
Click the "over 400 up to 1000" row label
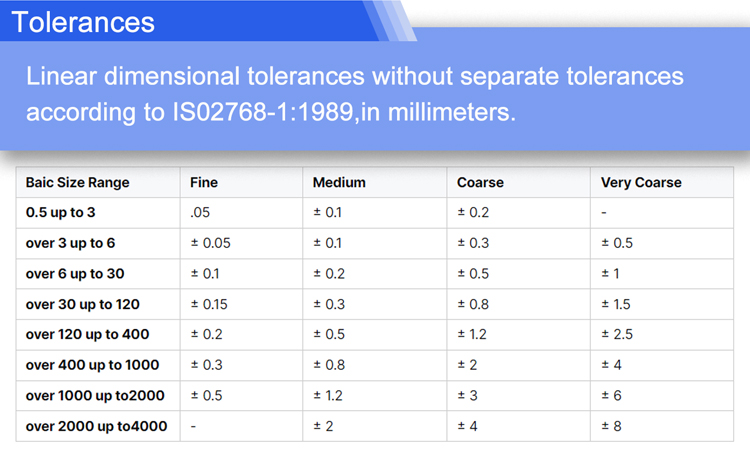pos(92,365)
